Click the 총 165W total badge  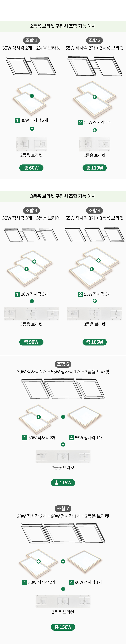[94, 342]
